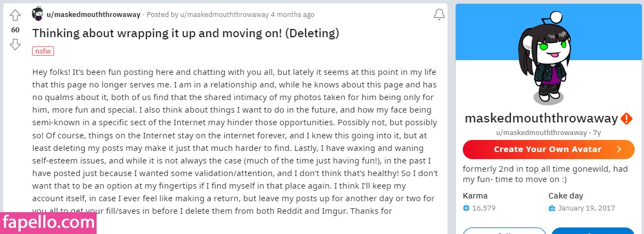The width and height of the screenshot is (644, 234).
Task: Click the maskedmouththrowaway profile name in sidebar
Action: click(540, 119)
